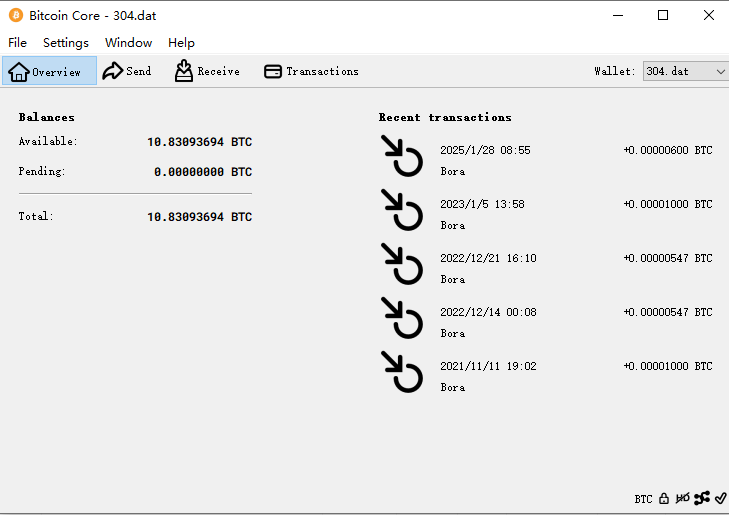Viewport: 729px width, 515px height.
Task: Click the BTC unit selector in status bar
Action: click(643, 499)
